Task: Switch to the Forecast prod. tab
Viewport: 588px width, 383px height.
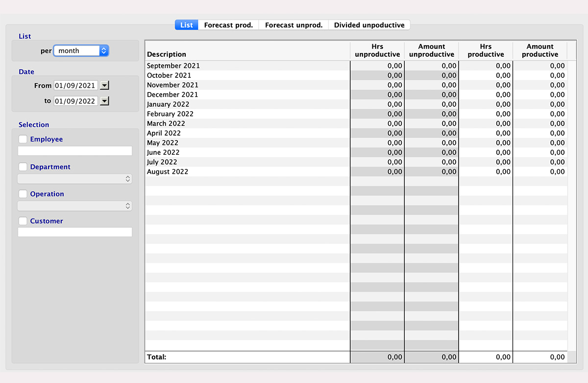Action: [228, 25]
